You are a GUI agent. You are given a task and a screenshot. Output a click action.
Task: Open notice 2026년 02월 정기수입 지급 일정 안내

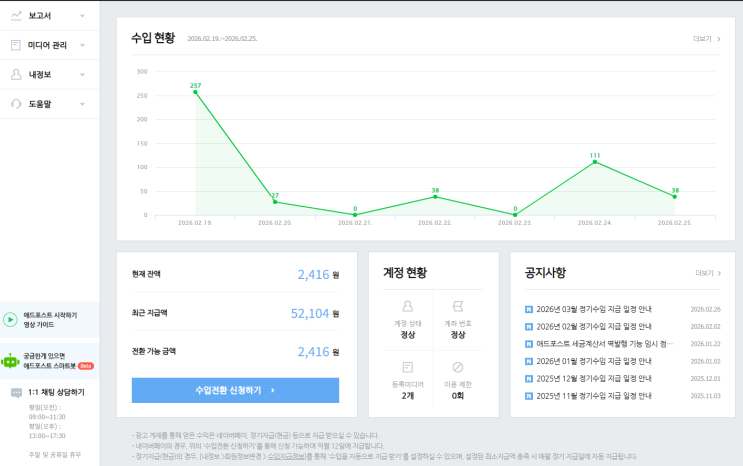pyautogui.click(x=594, y=327)
